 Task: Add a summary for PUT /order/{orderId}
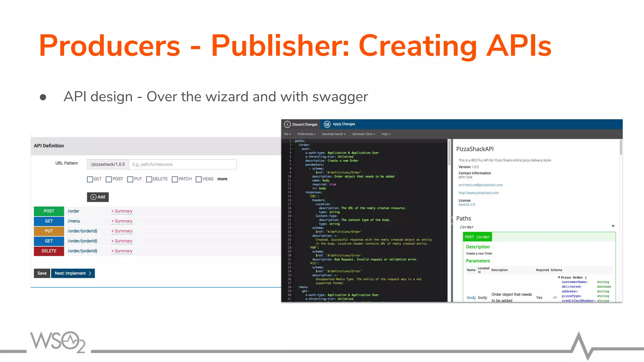click(x=122, y=231)
